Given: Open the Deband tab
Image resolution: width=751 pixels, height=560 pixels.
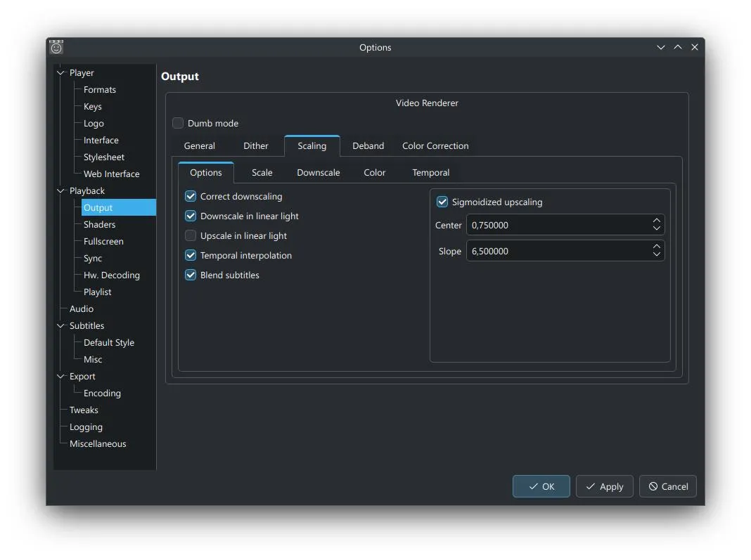Looking at the screenshot, I should [368, 146].
